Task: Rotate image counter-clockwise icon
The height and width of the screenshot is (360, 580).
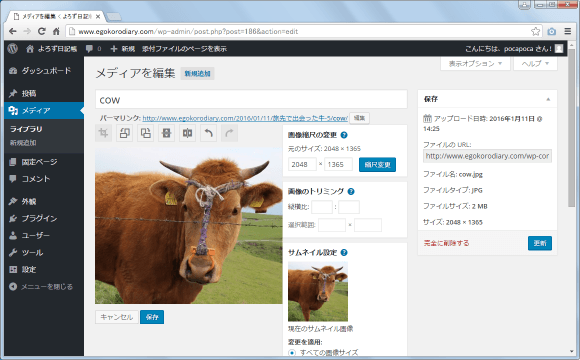Action: (125, 133)
